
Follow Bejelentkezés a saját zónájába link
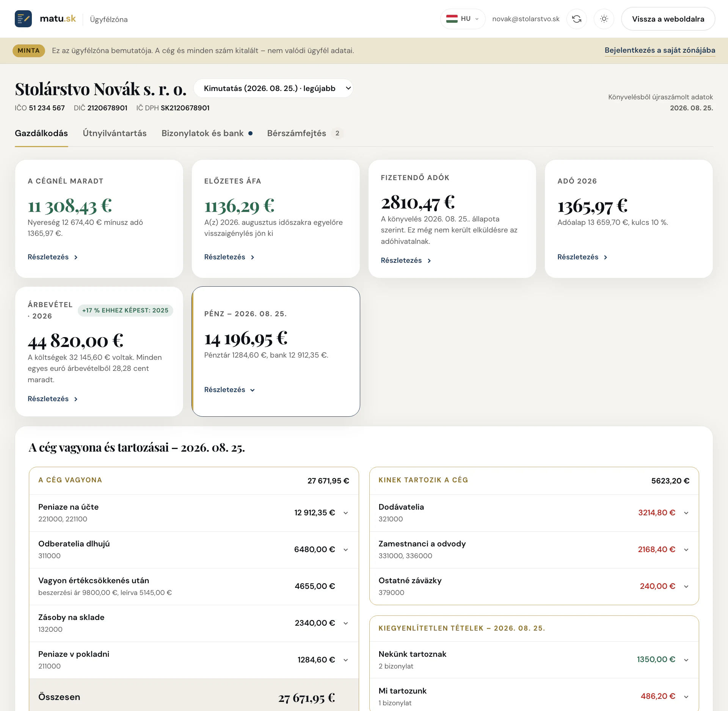[x=660, y=50]
